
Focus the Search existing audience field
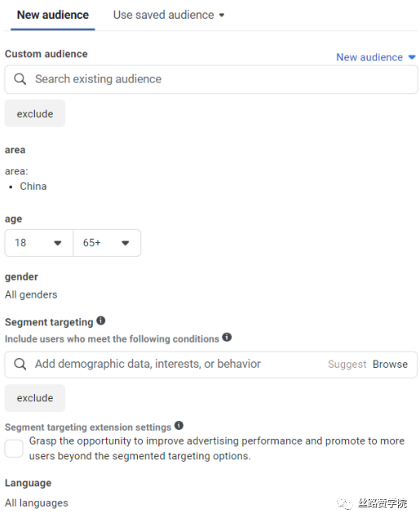[211, 79]
